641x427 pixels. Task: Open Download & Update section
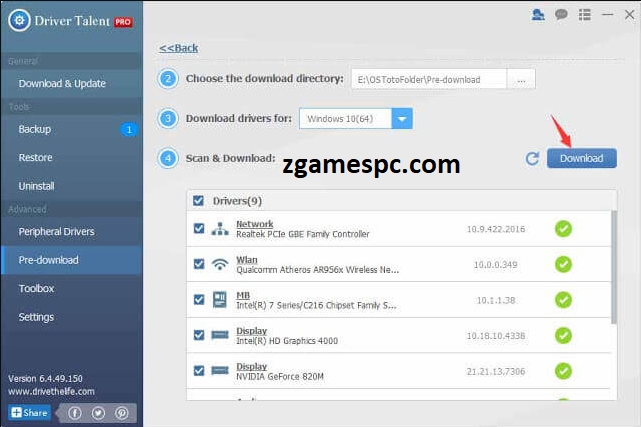point(72,84)
